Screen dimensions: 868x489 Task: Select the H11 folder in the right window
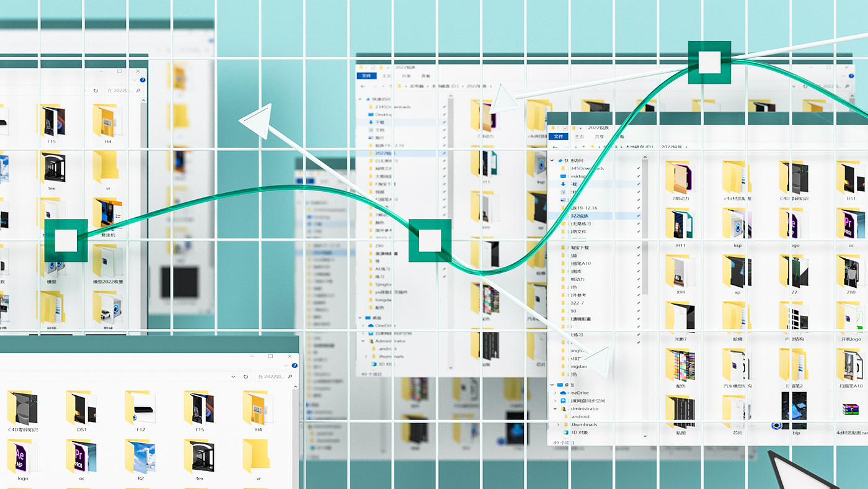tap(681, 228)
